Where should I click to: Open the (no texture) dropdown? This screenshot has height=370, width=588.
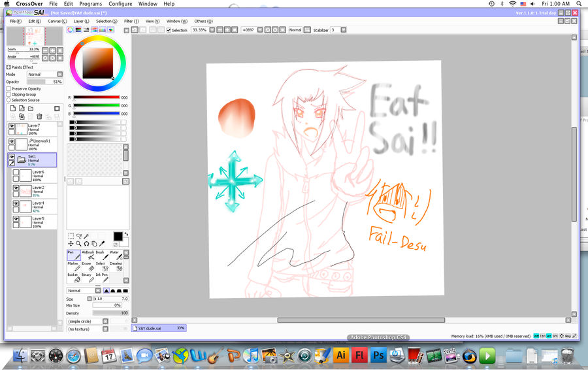coord(105,329)
